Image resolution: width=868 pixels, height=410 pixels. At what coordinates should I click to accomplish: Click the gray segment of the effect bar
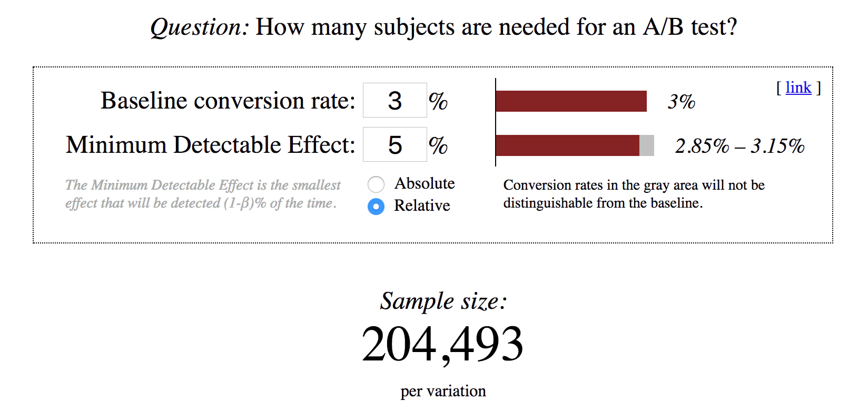click(647, 145)
